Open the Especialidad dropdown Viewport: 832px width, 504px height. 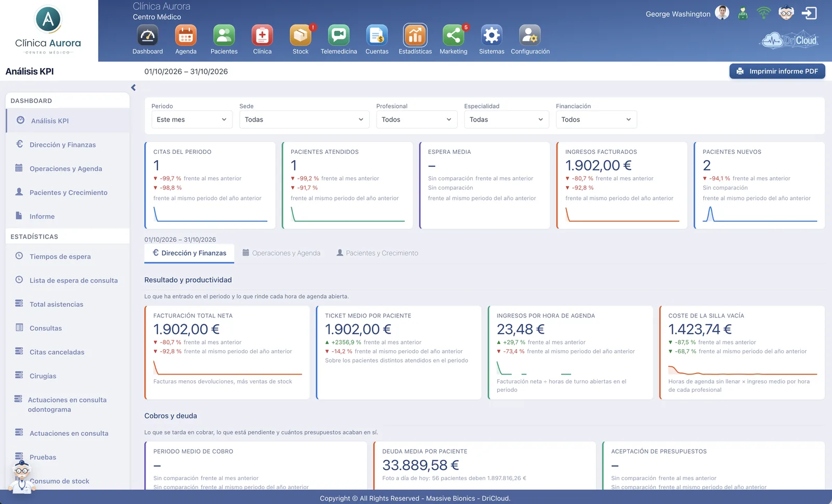click(x=506, y=120)
